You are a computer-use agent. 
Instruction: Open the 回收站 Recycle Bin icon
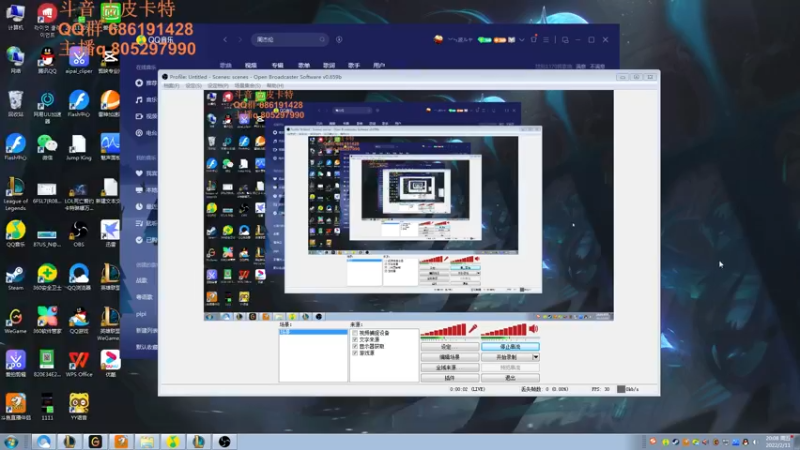click(x=15, y=104)
